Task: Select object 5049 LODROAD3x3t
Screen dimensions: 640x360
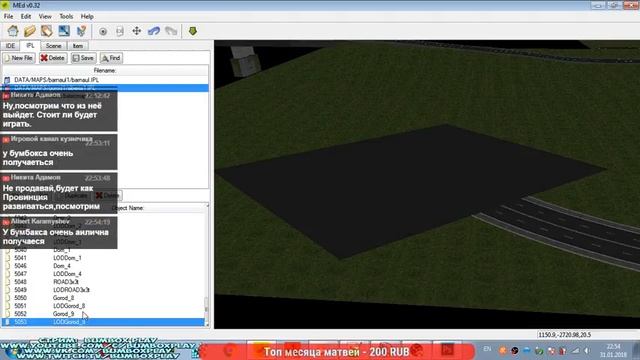Action: 103,290
